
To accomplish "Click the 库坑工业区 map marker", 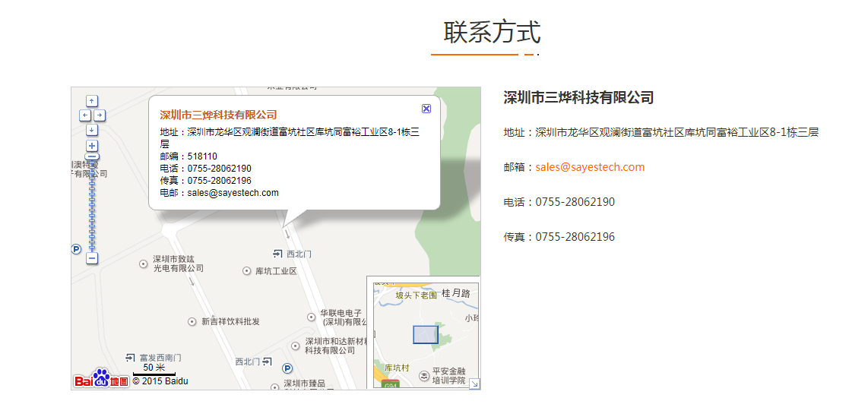I will 247,271.
